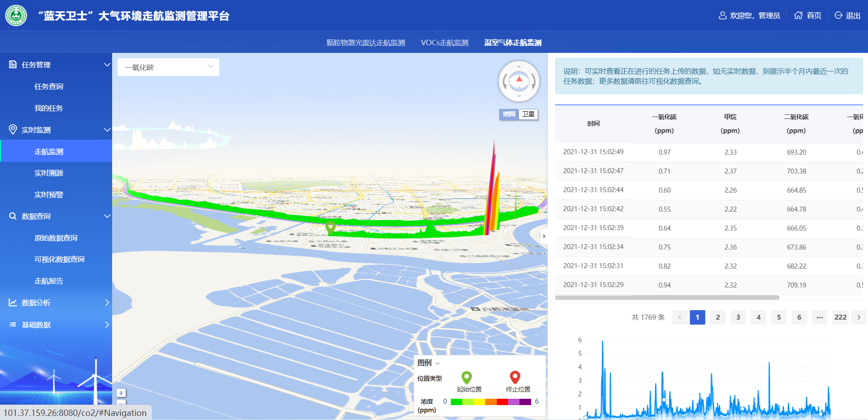Rotate map clockwise using right compass arrow
Screen dimensions: 868x420
[533, 81]
